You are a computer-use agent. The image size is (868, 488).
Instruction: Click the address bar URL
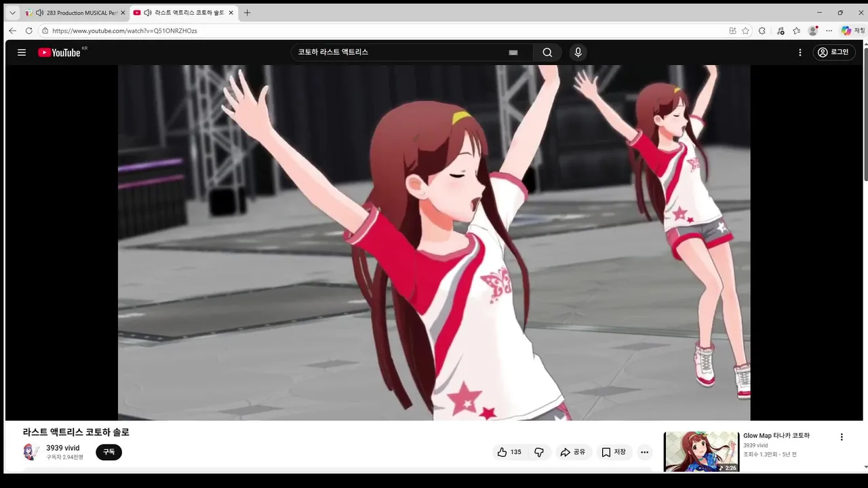pyautogui.click(x=125, y=30)
